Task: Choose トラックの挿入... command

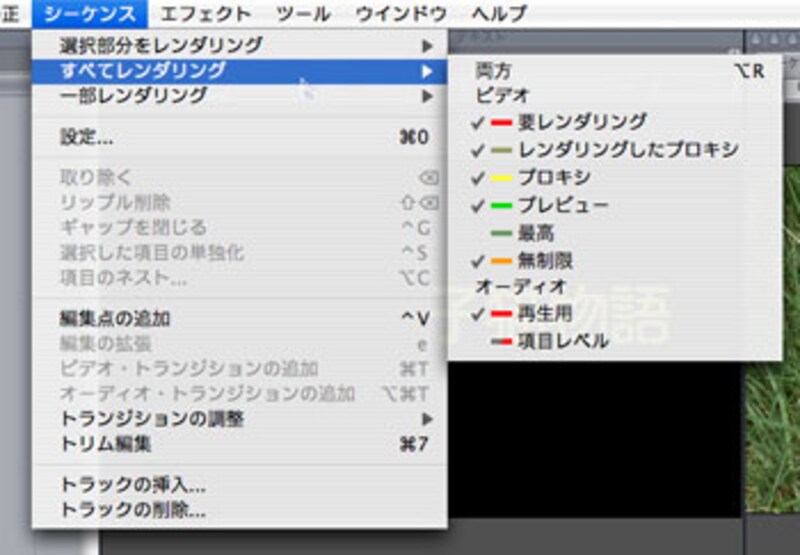Action: (240, 485)
